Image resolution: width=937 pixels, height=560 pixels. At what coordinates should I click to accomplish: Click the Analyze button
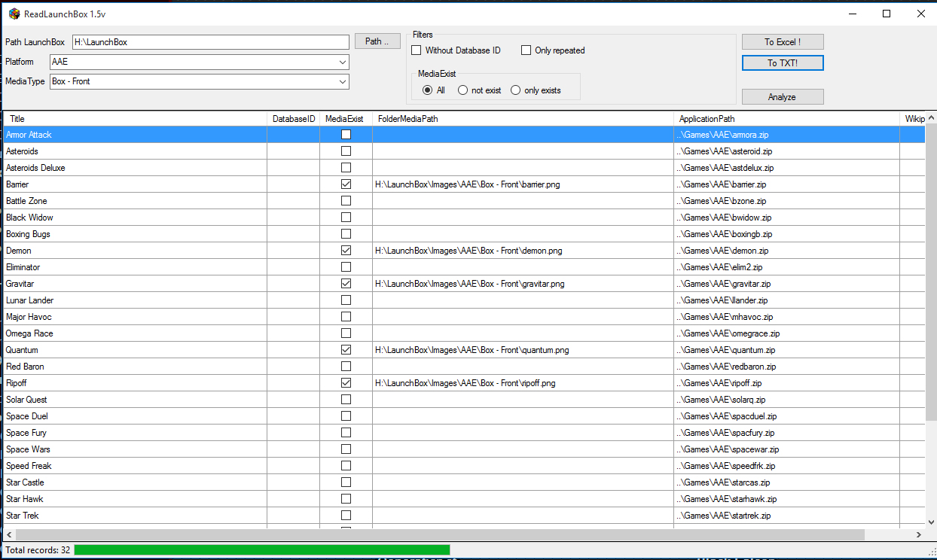783,97
